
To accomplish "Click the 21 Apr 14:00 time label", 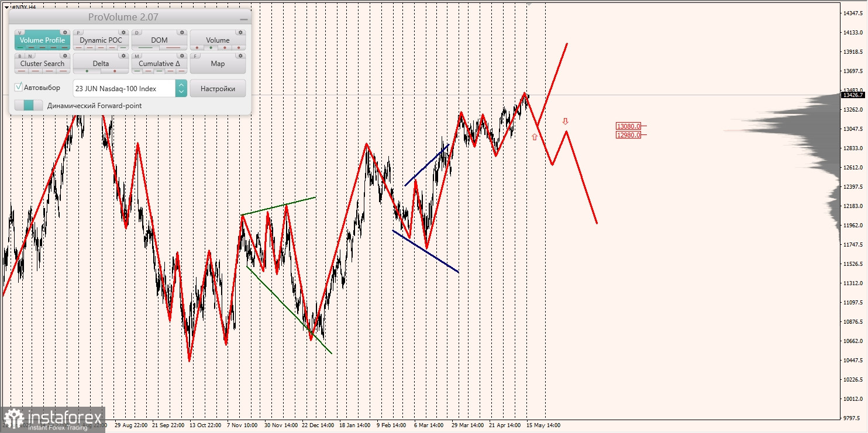I will [505, 425].
